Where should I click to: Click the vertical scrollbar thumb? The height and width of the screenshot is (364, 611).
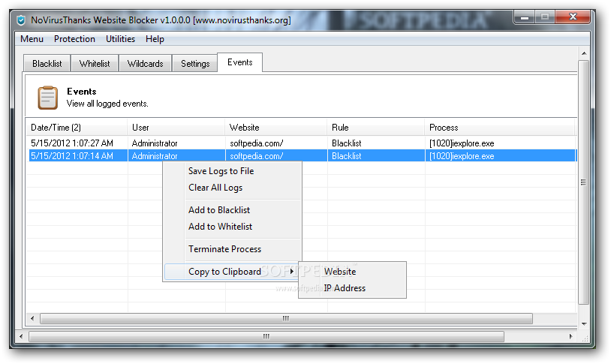click(583, 182)
